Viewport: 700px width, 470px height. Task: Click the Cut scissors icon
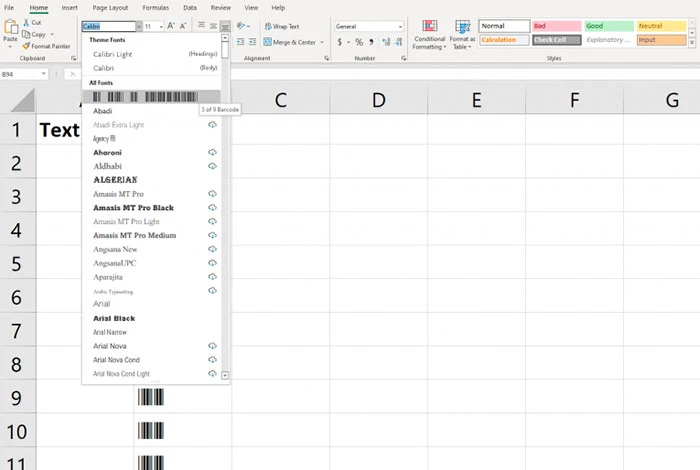26,22
